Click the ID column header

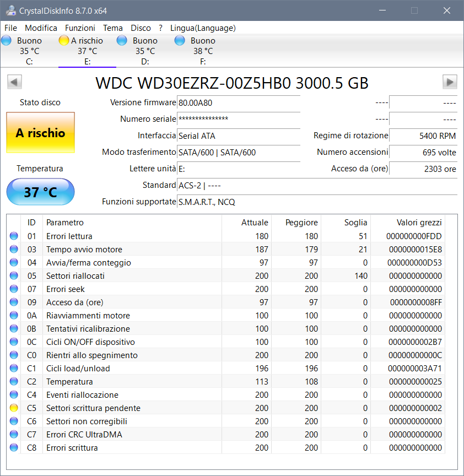tap(31, 222)
